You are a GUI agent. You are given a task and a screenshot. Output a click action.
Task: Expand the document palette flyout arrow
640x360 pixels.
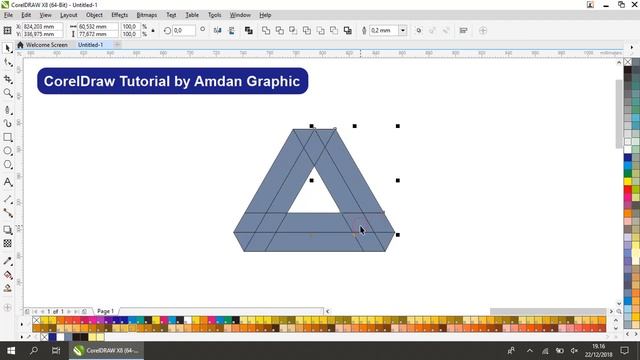coord(22,337)
